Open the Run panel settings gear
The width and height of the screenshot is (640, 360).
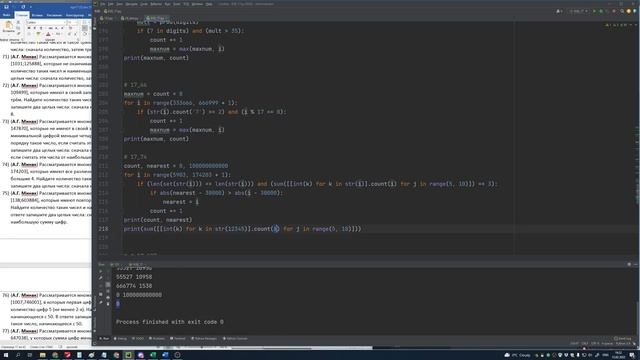tap(629, 264)
